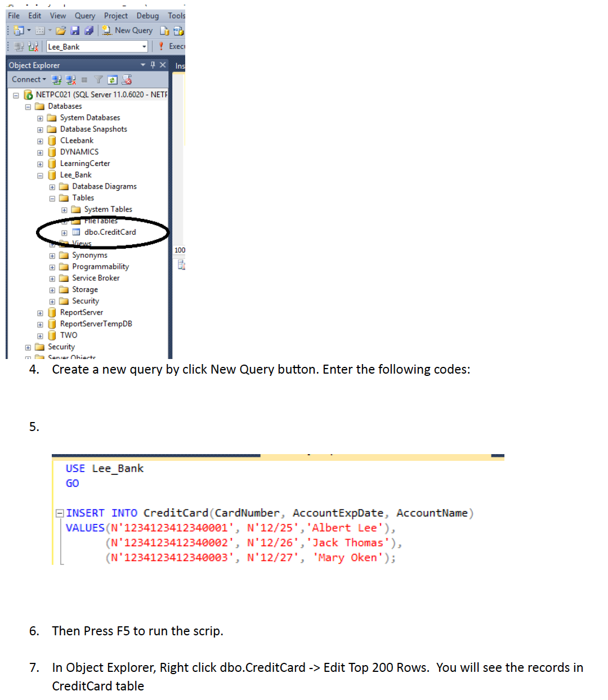Click the Save All toolbar icon

88,30
